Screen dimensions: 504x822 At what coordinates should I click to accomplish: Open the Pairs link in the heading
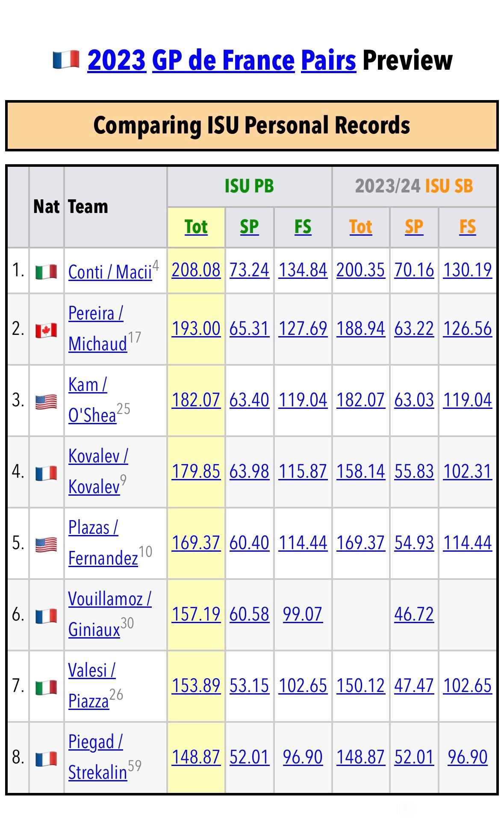(x=328, y=60)
